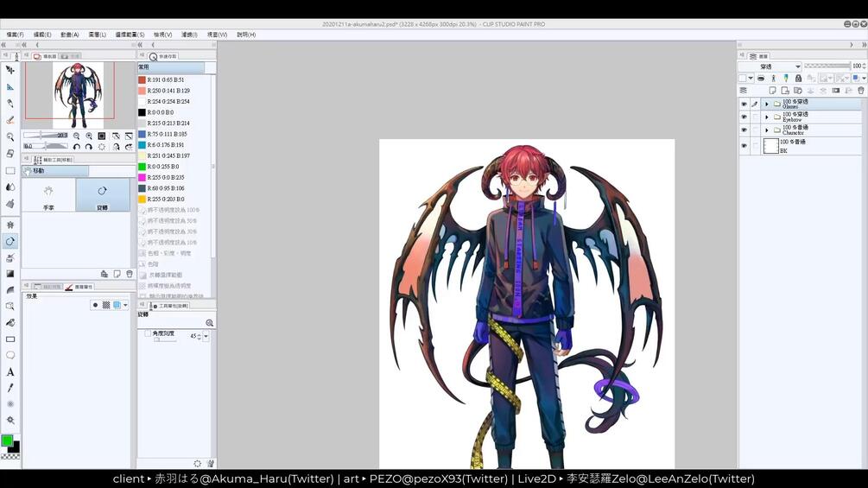Hide the Character layer folder
868x488 pixels.
point(744,130)
